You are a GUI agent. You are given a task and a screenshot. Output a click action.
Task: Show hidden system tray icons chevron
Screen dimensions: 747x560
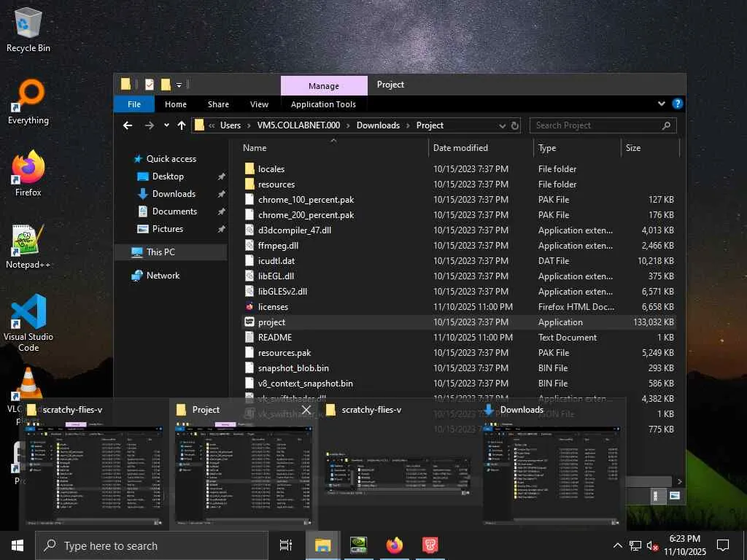coord(617,545)
